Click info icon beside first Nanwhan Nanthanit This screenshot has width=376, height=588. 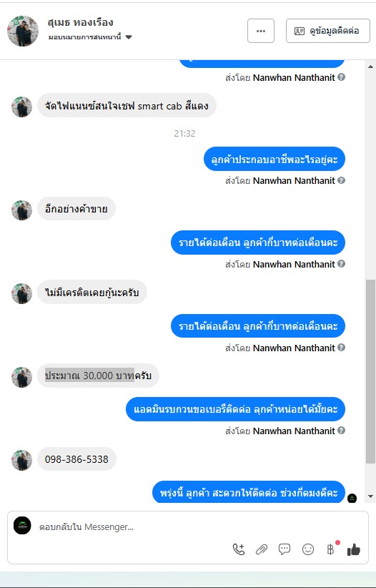tap(341, 77)
